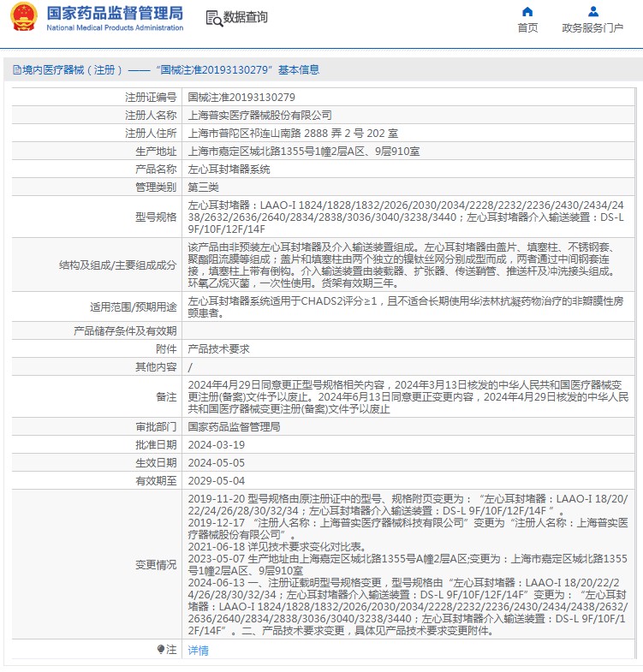Click the 2019-11-20 型号规格 change entry
643x672 pixels.
coord(408,505)
